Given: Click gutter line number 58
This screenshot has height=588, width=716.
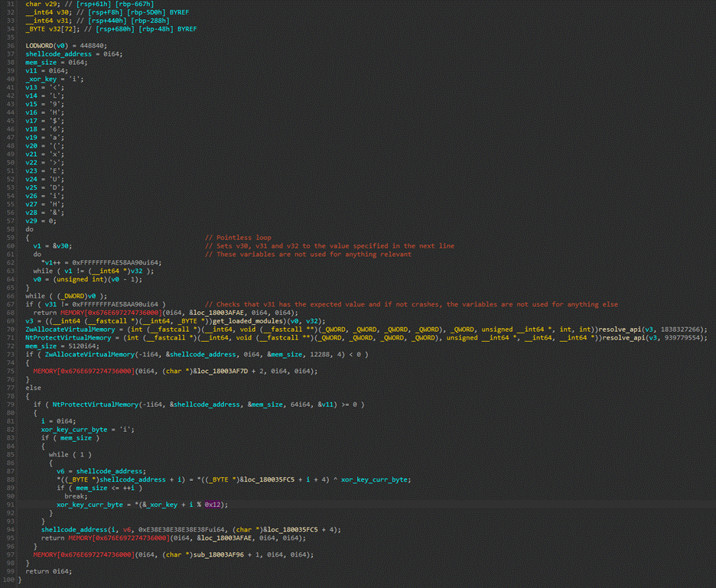Looking at the screenshot, I should (x=11, y=229).
